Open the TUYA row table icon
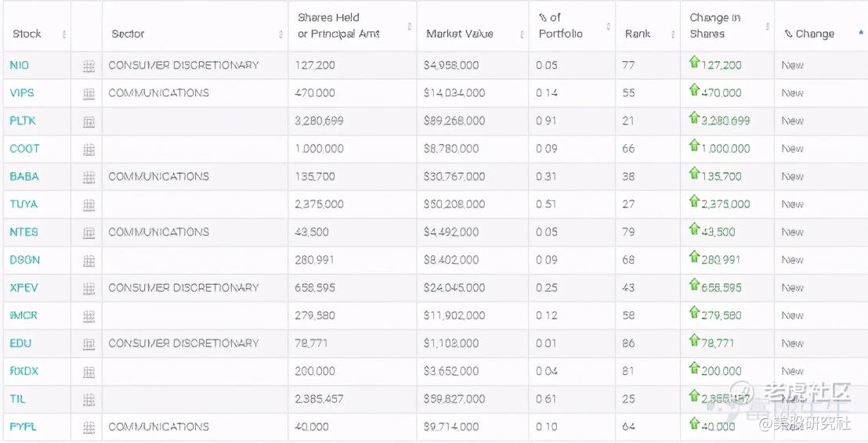 [x=89, y=204]
